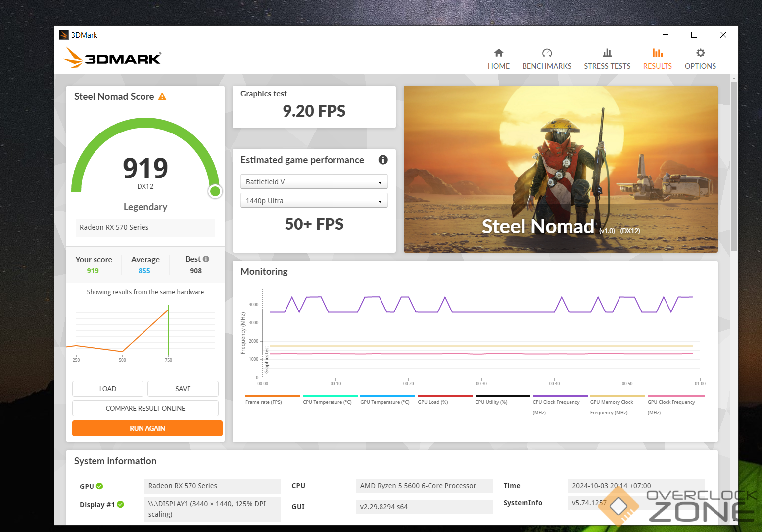
Task: Click the Monitoring section heading
Action: pos(264,272)
